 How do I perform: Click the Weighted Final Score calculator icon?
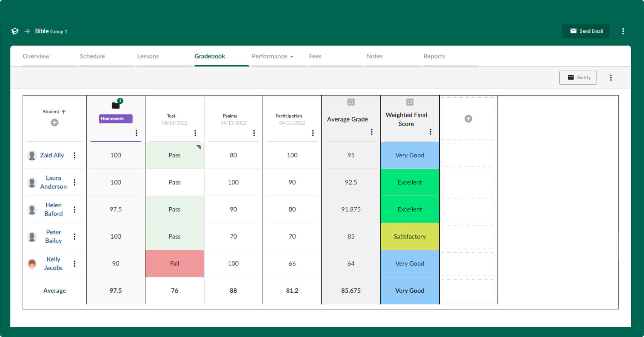click(409, 102)
